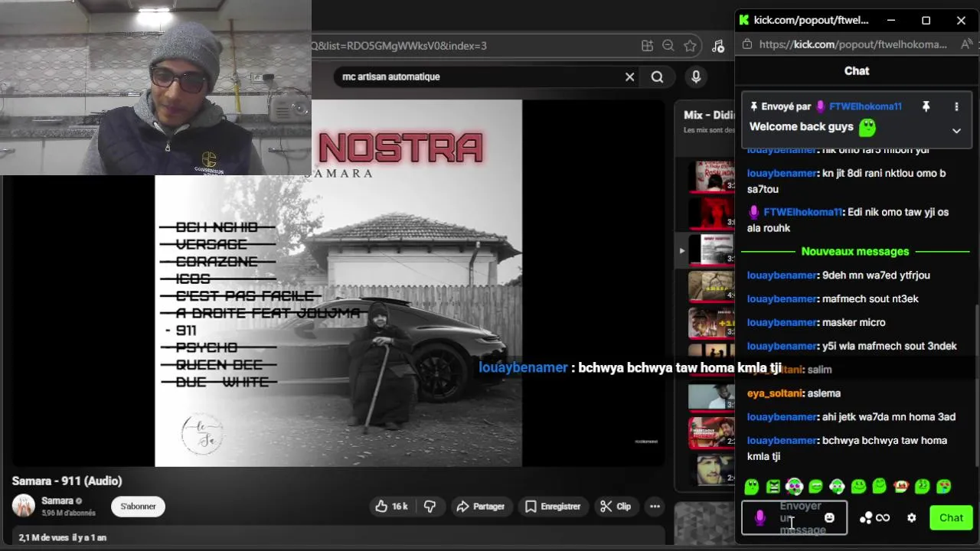Viewport: 980px width, 551px height.
Task: Collapse pinned message with chevron
Action: coord(956,131)
